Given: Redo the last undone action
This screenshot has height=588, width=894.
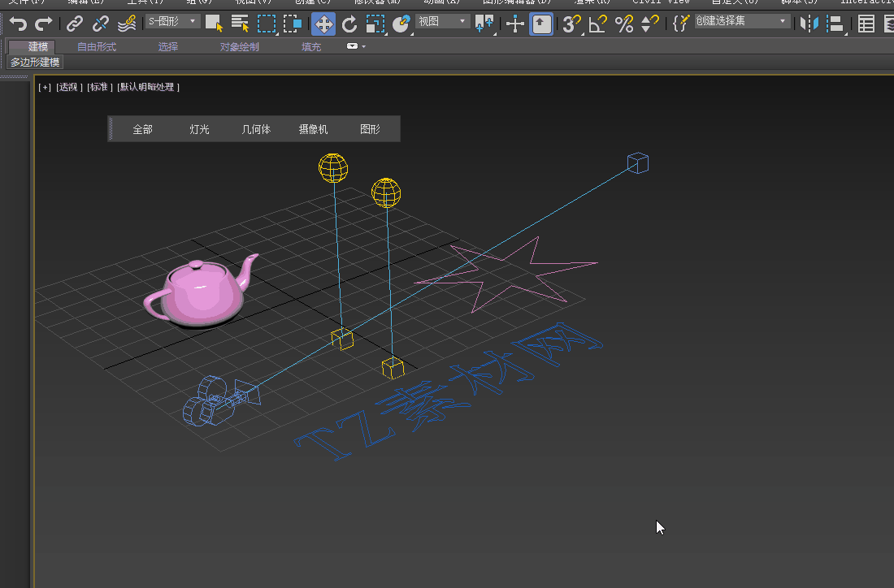Looking at the screenshot, I should [44, 24].
